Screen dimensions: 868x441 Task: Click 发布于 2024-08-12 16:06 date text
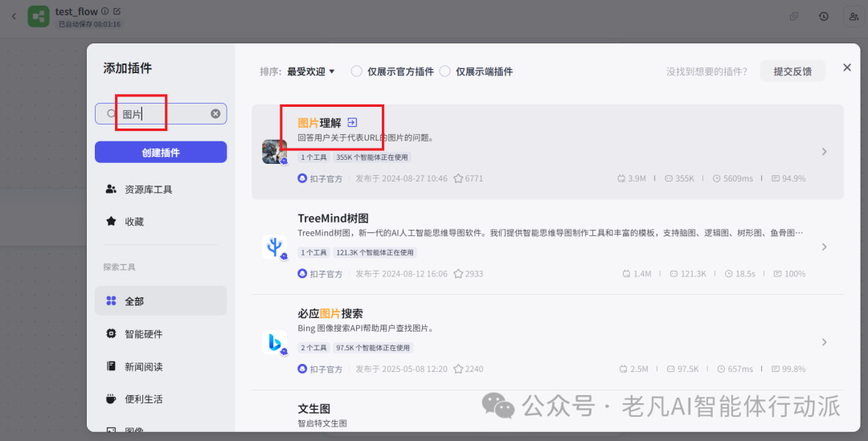point(401,274)
